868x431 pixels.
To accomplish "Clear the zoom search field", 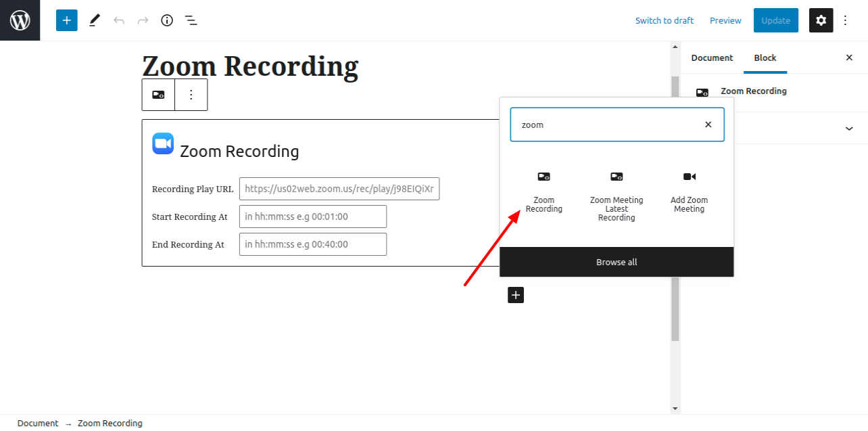I will (x=708, y=124).
